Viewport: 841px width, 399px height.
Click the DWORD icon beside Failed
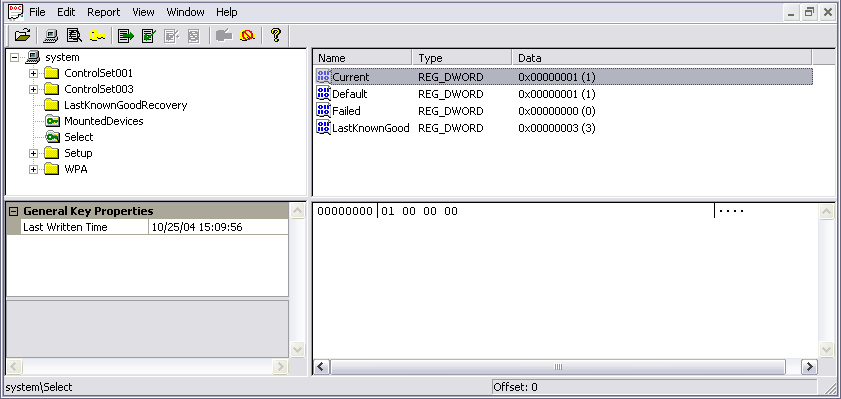[323, 111]
